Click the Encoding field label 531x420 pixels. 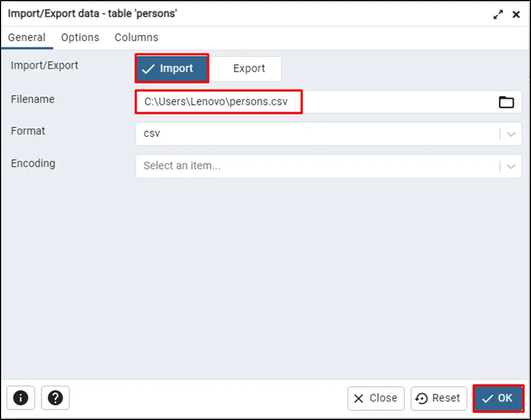click(33, 163)
